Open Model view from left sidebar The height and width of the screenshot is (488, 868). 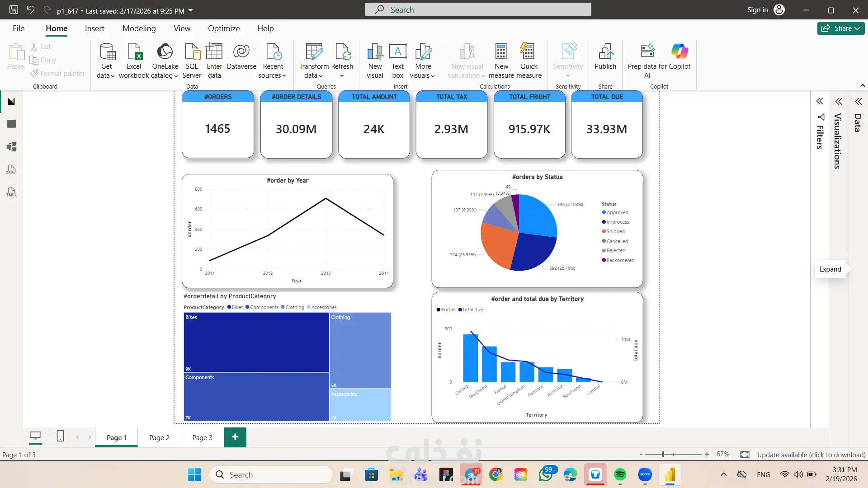coord(11,146)
